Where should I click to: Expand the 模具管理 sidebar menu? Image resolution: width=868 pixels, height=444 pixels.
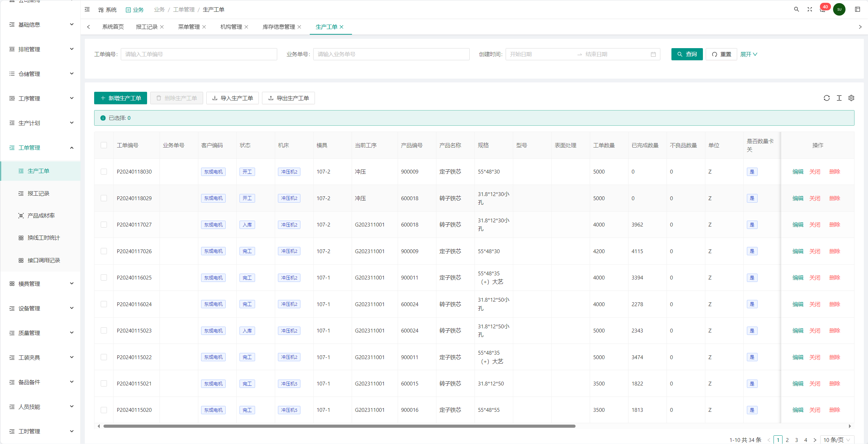pyautogui.click(x=41, y=284)
